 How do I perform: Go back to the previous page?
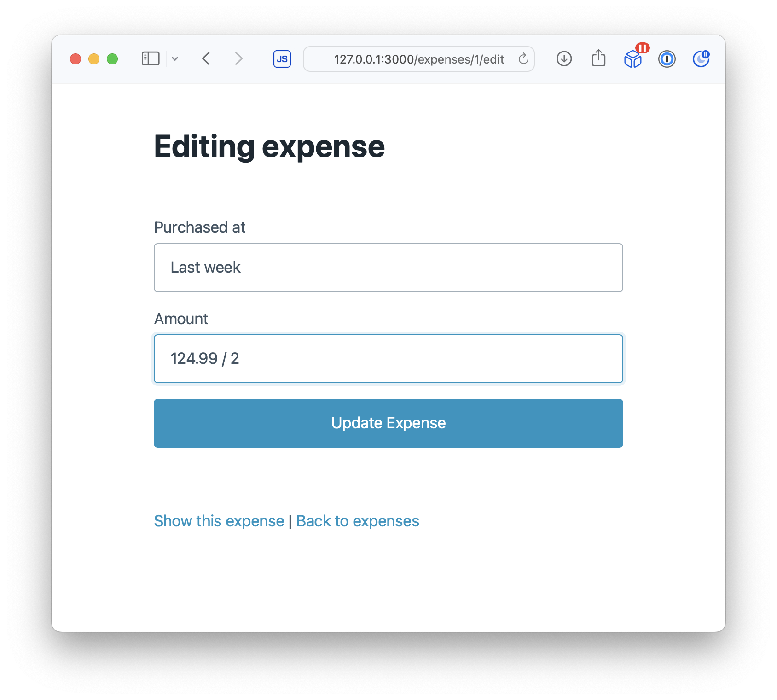tap(206, 59)
